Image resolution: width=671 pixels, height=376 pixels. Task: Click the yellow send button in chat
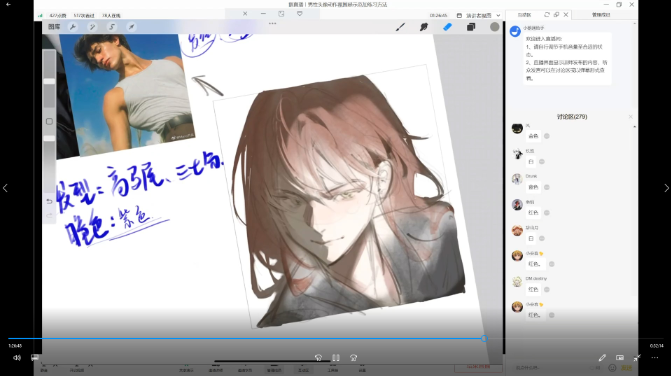coord(626,367)
